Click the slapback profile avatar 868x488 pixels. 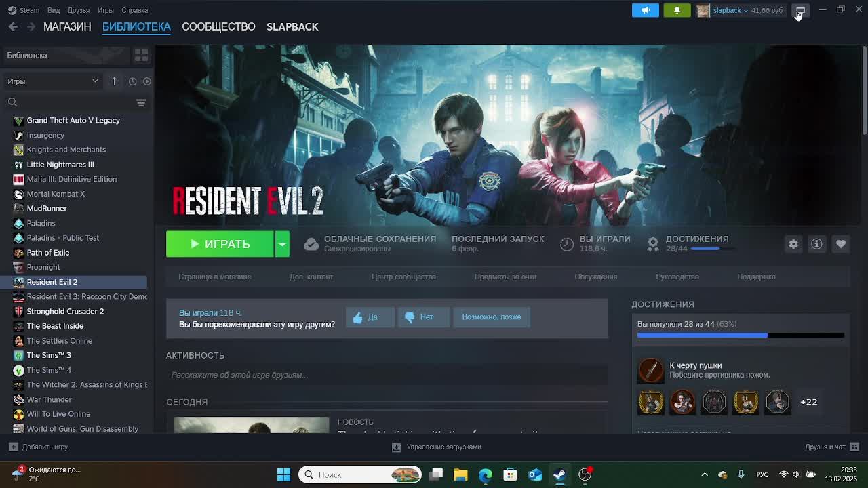[703, 10]
